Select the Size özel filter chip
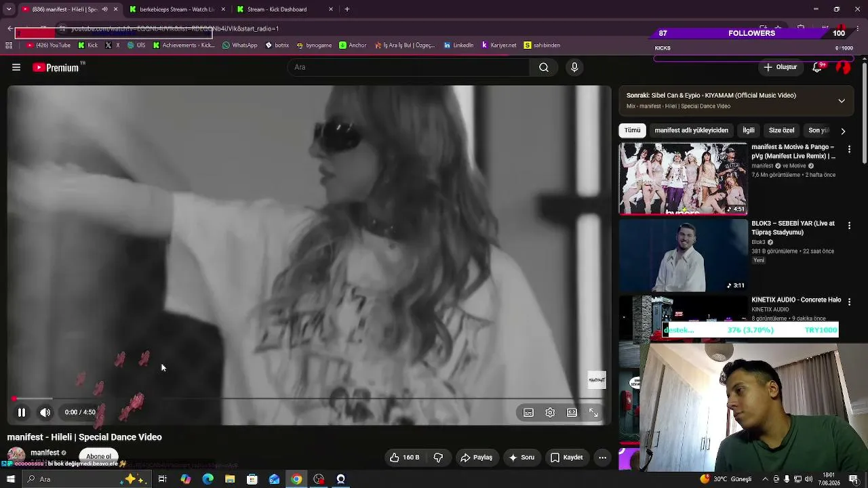The height and width of the screenshot is (488, 868). coord(781,130)
